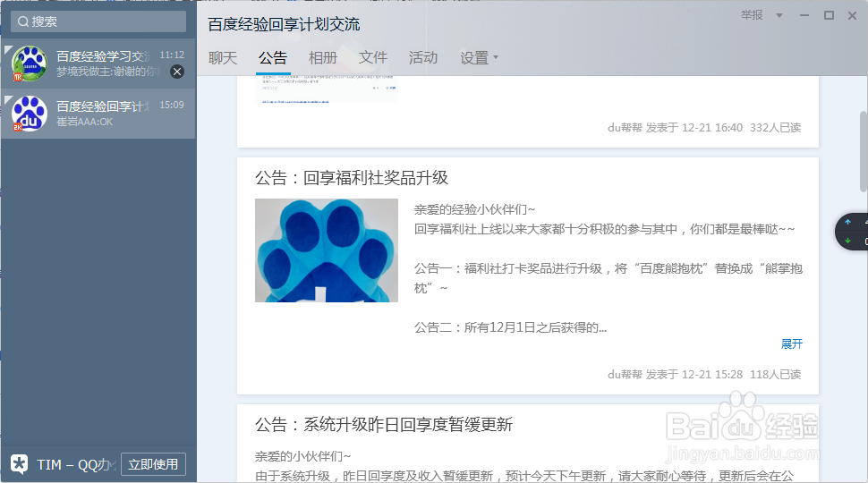Switch to the 聊天 tab
The width and height of the screenshot is (868, 483).
pos(223,57)
